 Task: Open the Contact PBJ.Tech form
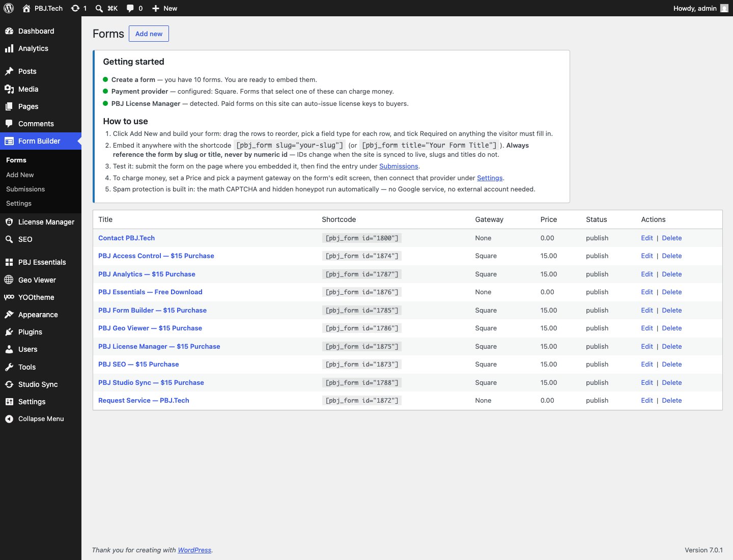126,238
